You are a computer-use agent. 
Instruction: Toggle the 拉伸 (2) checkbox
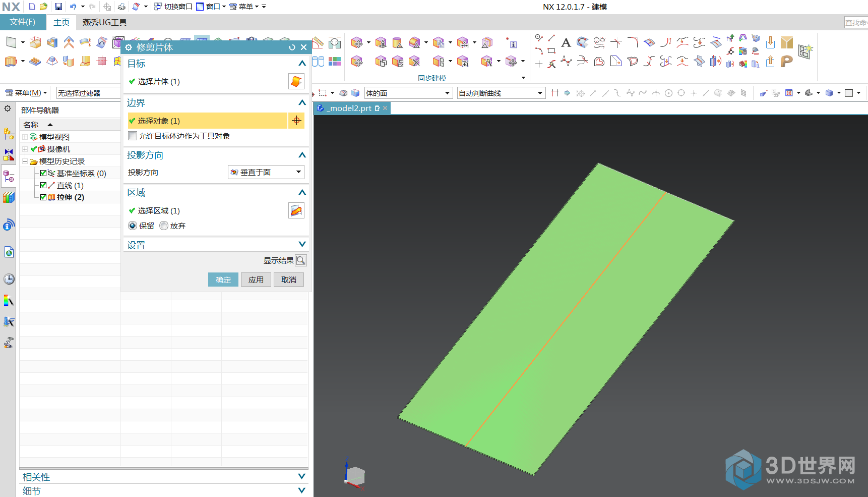point(43,197)
